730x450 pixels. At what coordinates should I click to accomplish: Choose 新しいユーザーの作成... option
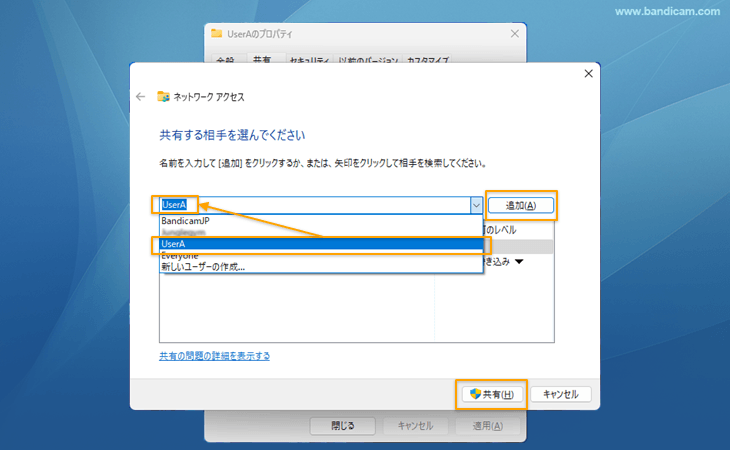321,267
